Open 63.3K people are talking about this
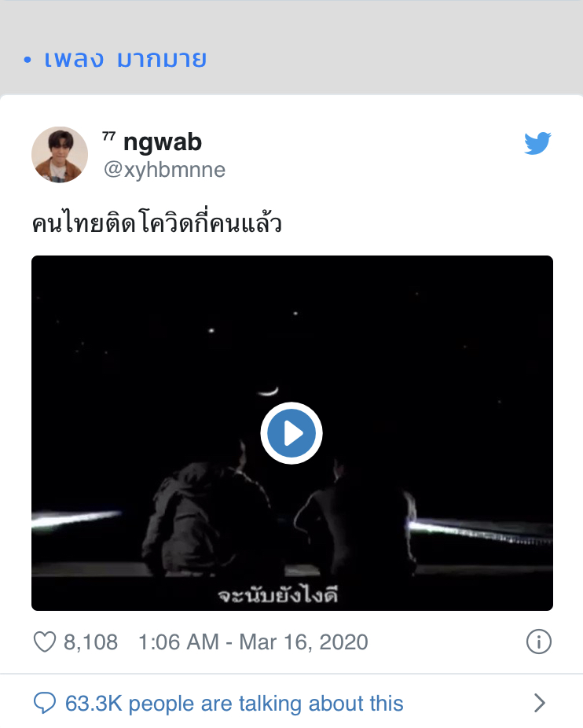583x728 pixels. click(234, 704)
